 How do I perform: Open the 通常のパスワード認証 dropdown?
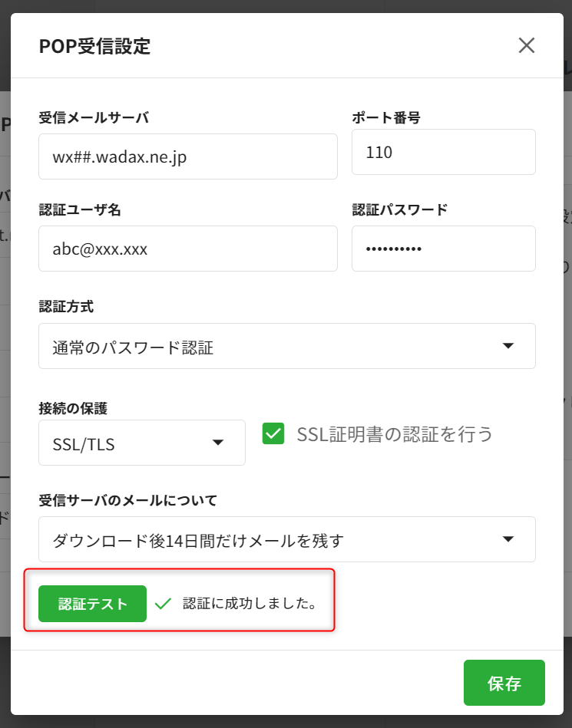pos(287,347)
